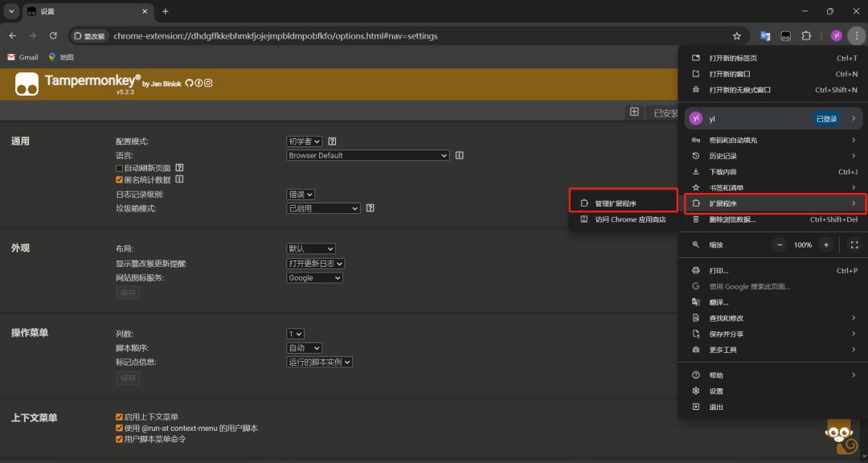Select 删除浏览数据 menu item
Viewport: 868px width, 463px height.
(x=773, y=219)
